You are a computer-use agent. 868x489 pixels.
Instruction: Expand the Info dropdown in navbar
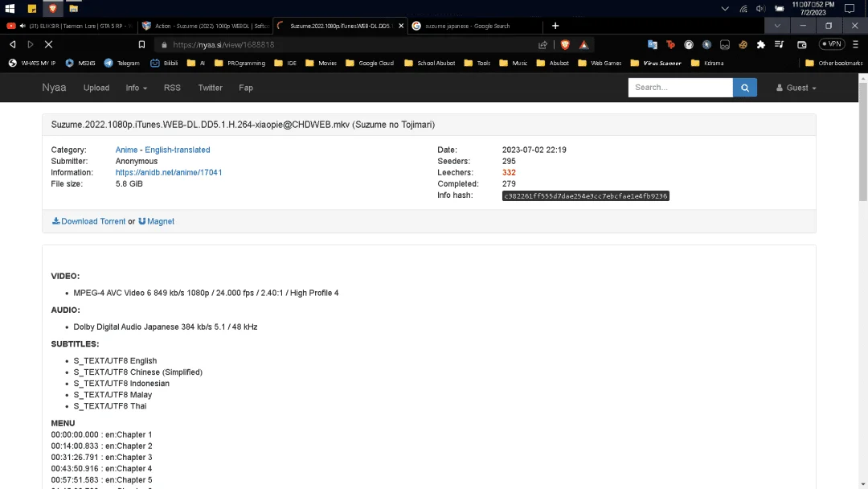click(136, 88)
